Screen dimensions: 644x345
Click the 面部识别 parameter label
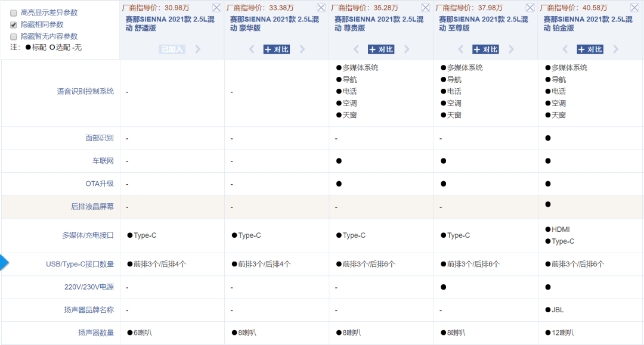(100, 138)
